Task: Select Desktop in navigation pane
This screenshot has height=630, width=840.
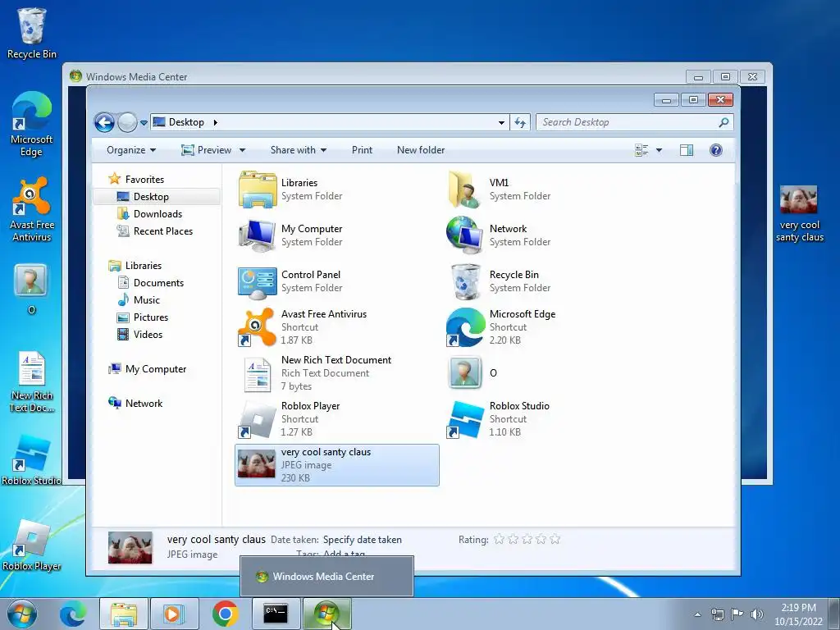Action: [x=151, y=197]
